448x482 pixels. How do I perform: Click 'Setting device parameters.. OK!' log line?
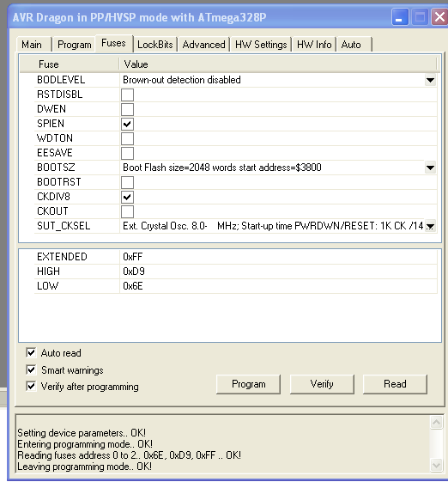click(82, 433)
